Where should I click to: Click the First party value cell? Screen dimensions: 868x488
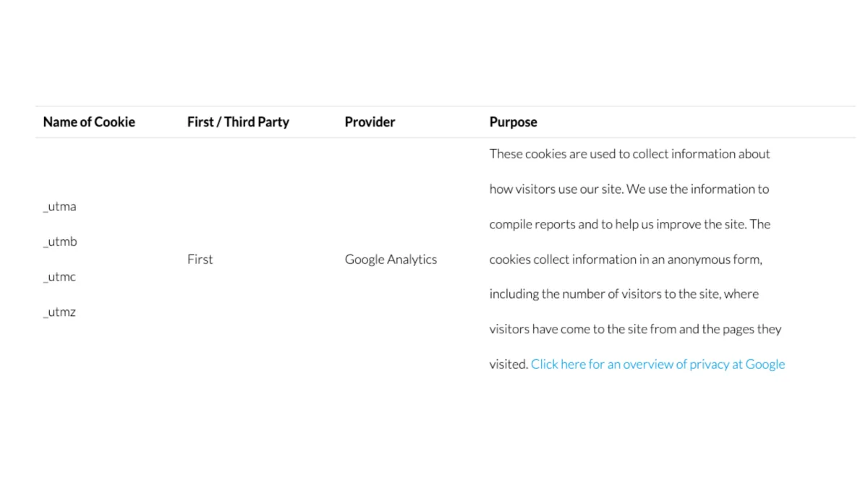[200, 260]
